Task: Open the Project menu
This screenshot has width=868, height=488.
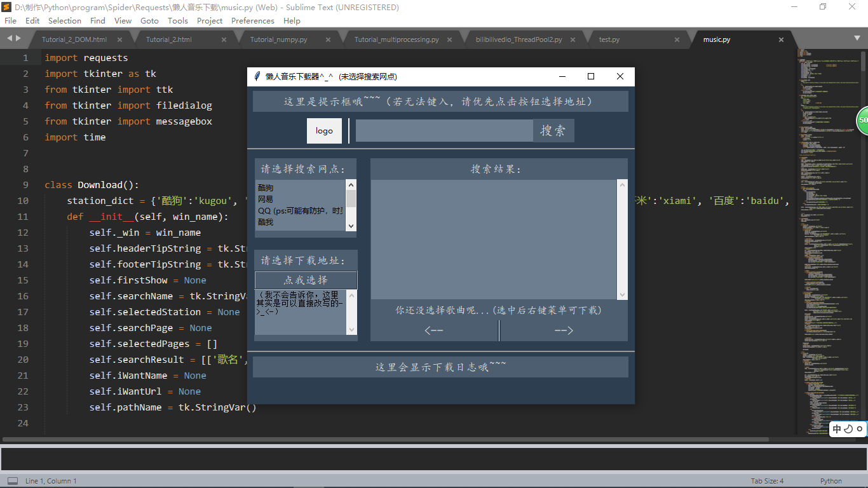Action: pyautogui.click(x=210, y=20)
